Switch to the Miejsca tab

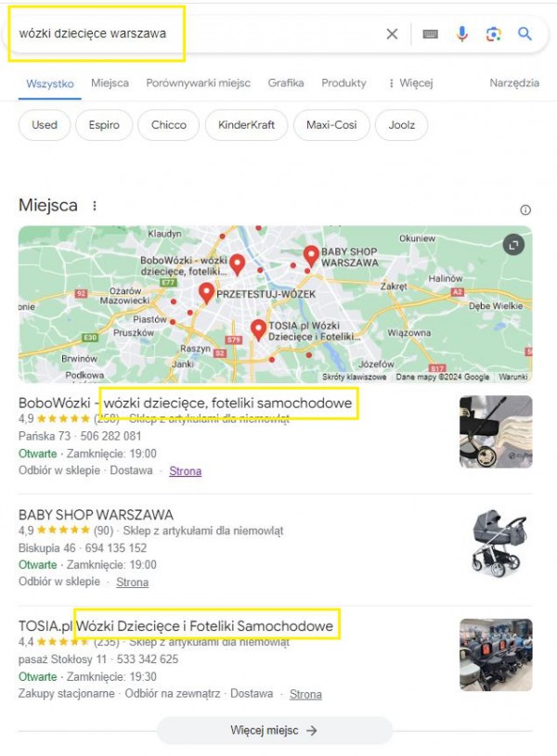pos(110,83)
